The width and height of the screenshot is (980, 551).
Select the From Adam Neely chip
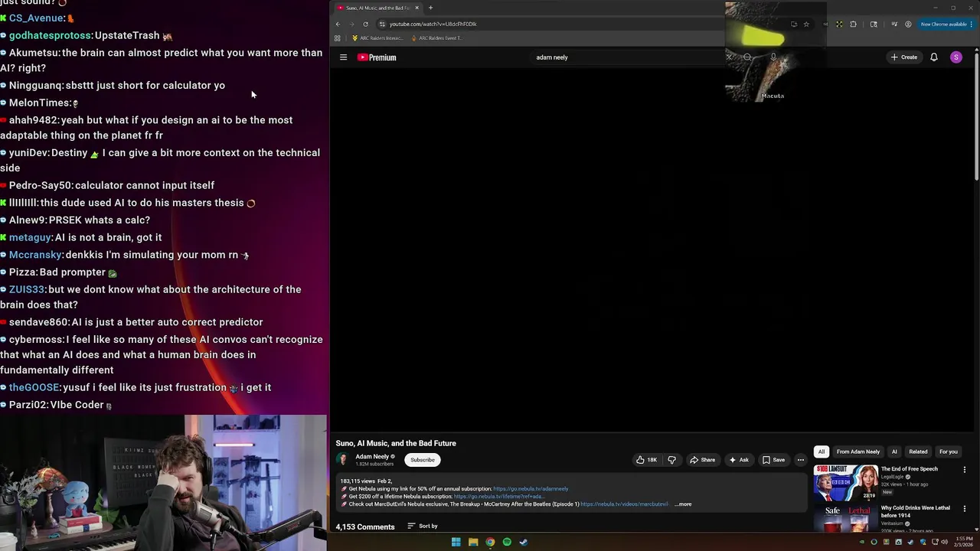(x=857, y=452)
